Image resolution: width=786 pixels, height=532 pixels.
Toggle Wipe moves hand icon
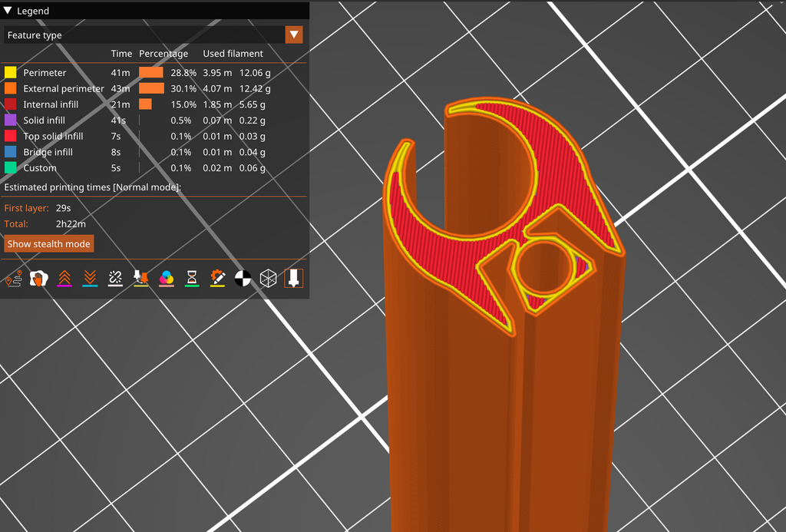click(x=38, y=279)
